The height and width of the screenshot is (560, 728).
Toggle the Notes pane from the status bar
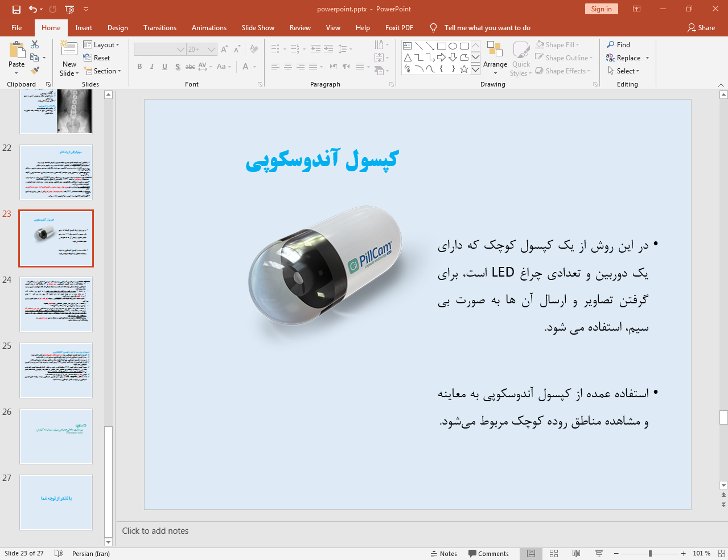coord(444,554)
